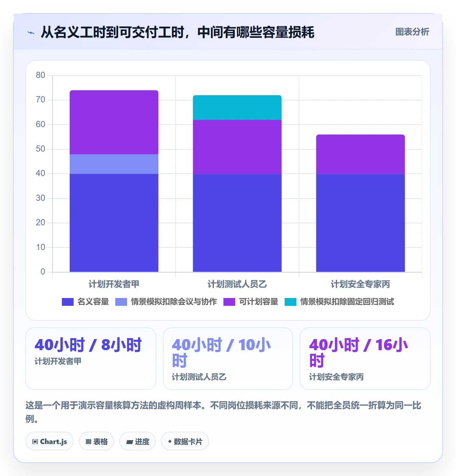Screen dimensions: 456x476
Task: Toggle the 情景模拟扣除会议与协作 legend swatch
Action: 121,302
